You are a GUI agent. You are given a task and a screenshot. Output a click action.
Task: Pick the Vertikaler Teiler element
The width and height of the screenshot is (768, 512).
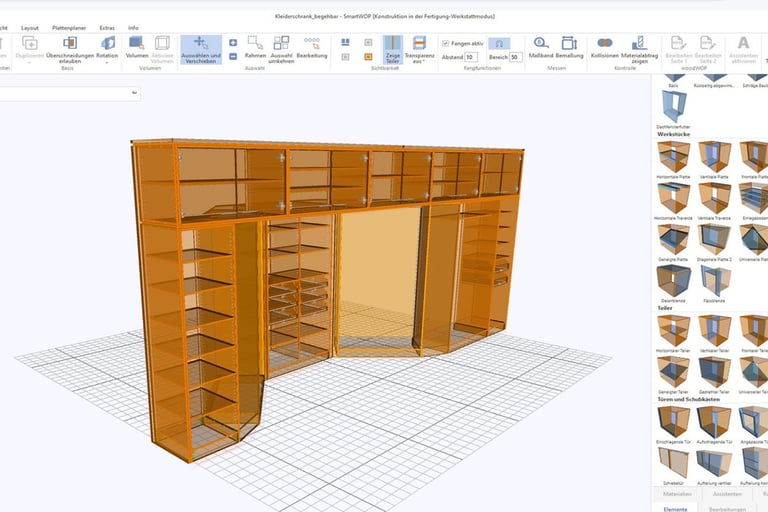click(714, 334)
